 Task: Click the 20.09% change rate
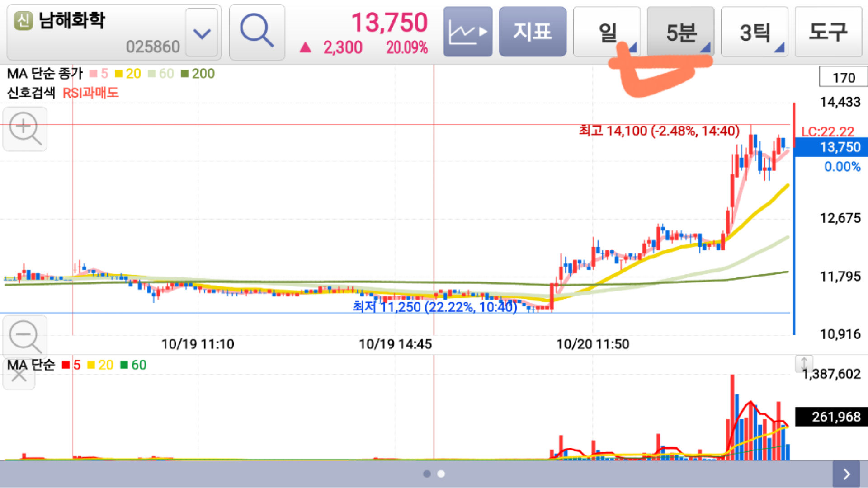tap(407, 47)
